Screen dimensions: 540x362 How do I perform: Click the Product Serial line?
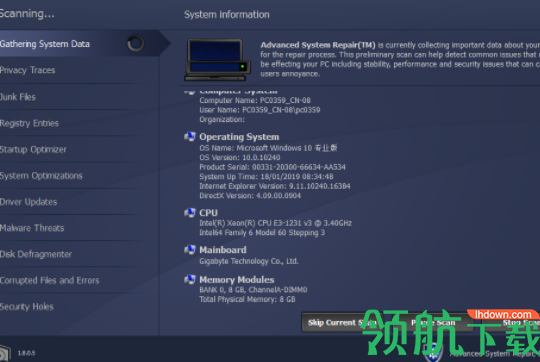[x=272, y=167]
